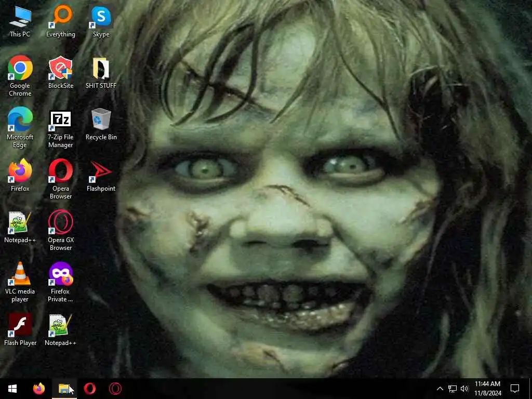Select the Firefox desktop shortcut
This screenshot has width=532, height=399.
click(20, 176)
